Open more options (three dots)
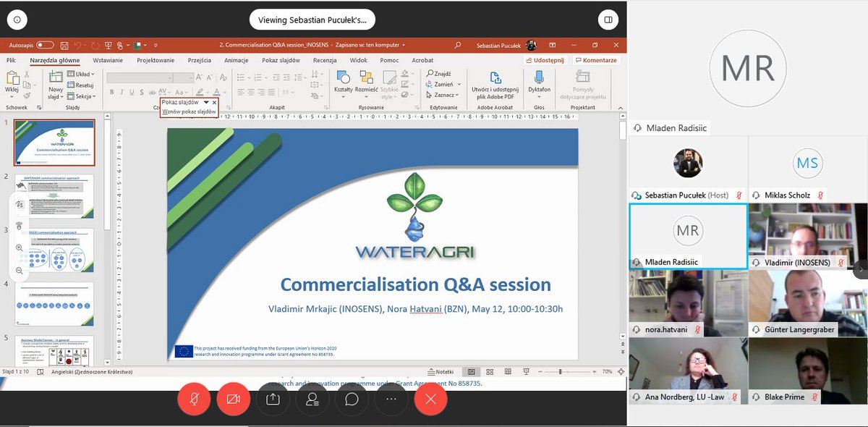The width and height of the screenshot is (868, 427). click(x=391, y=399)
